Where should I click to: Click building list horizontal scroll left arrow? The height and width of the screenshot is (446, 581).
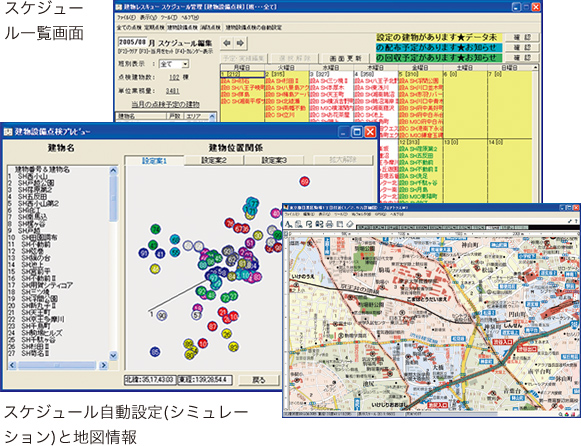(x=13, y=366)
